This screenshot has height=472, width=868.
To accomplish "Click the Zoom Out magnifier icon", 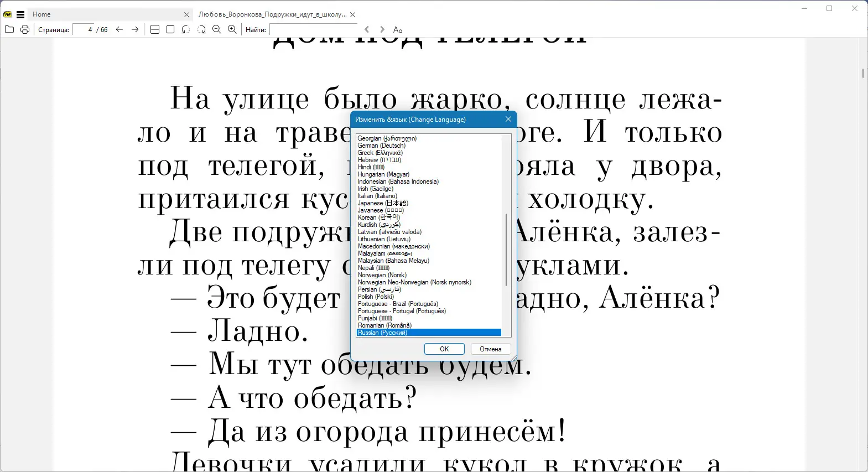I will click(217, 29).
